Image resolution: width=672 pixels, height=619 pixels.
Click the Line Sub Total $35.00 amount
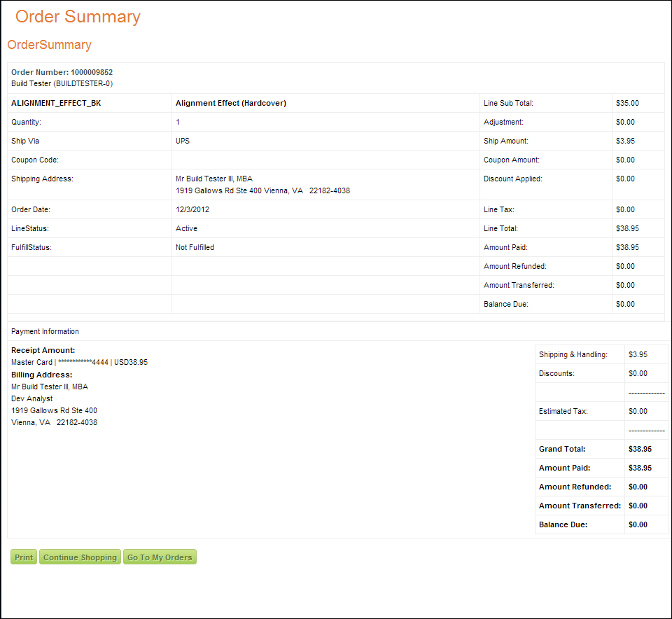(x=627, y=103)
